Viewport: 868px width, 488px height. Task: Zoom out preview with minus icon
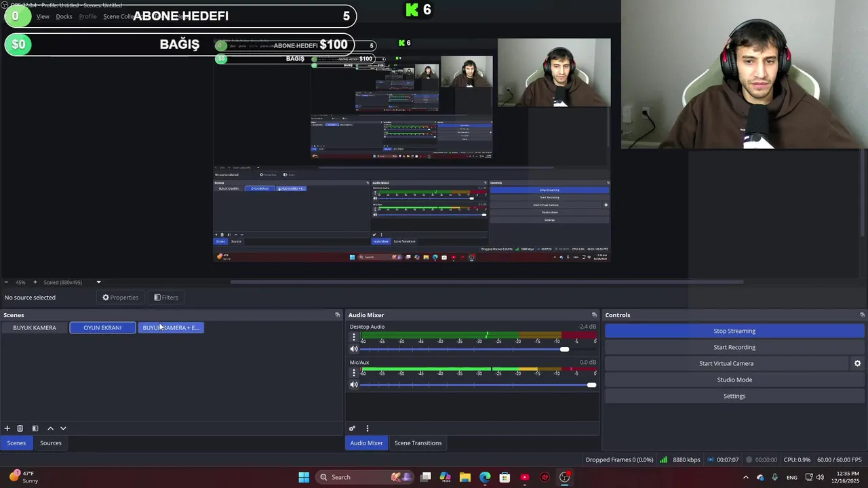coord(6,282)
